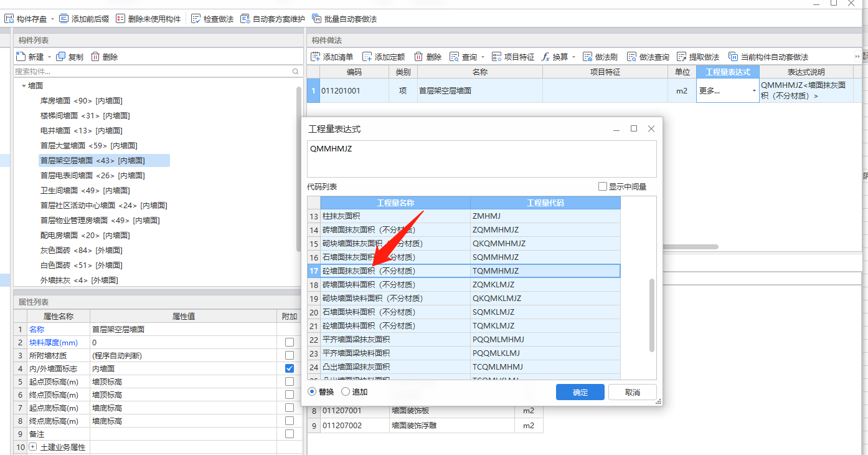The width and height of the screenshot is (868, 455).
Task: Select 库房墙面 <90> tree item
Action: click(x=81, y=100)
